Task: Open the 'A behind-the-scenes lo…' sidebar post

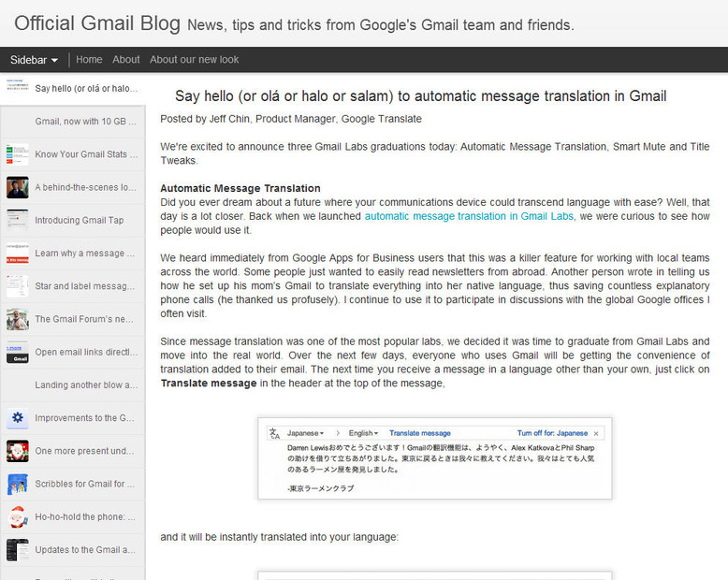Action: tap(72, 187)
